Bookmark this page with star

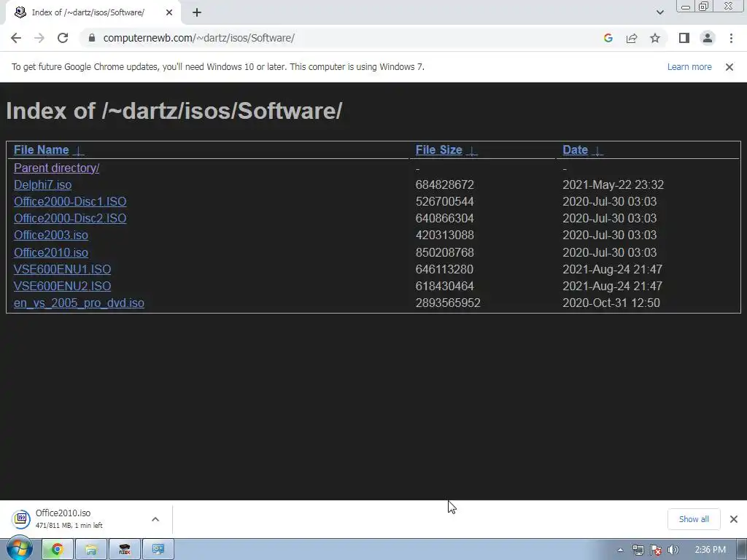coord(655,38)
